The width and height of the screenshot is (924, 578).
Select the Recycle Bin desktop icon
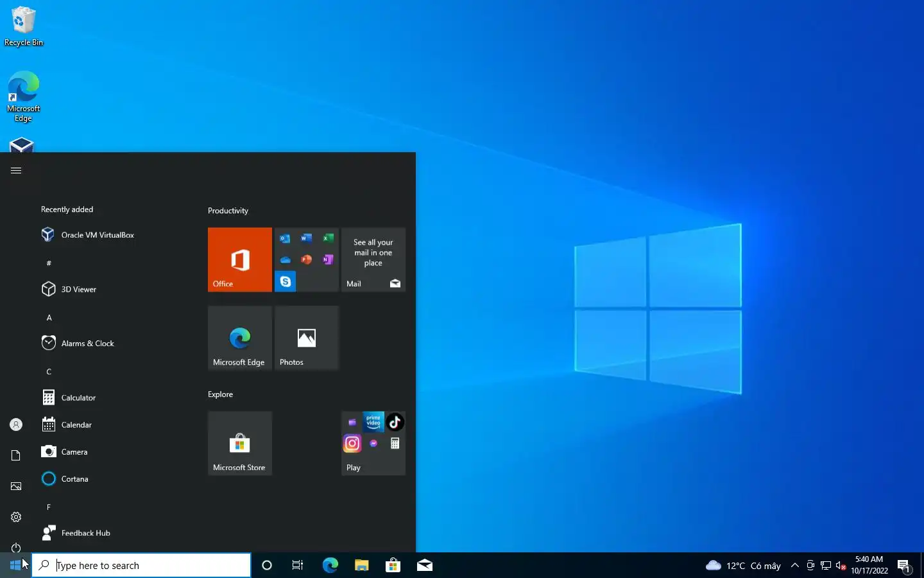24,26
